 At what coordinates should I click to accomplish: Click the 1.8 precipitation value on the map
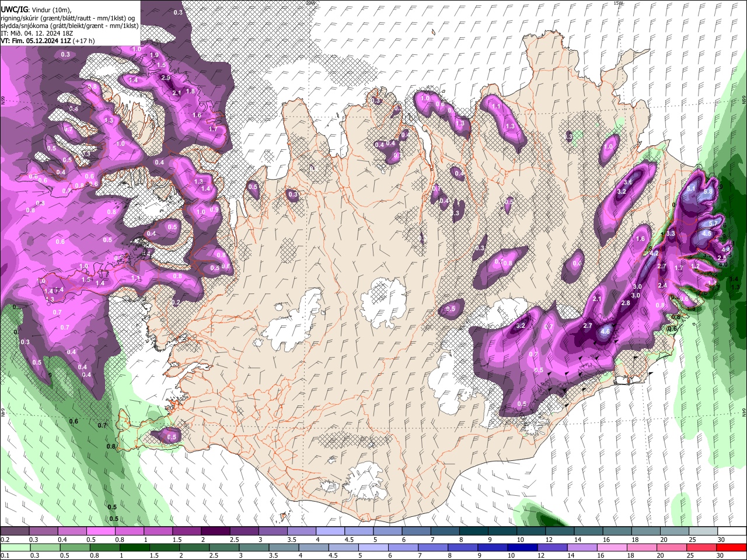click(190, 92)
